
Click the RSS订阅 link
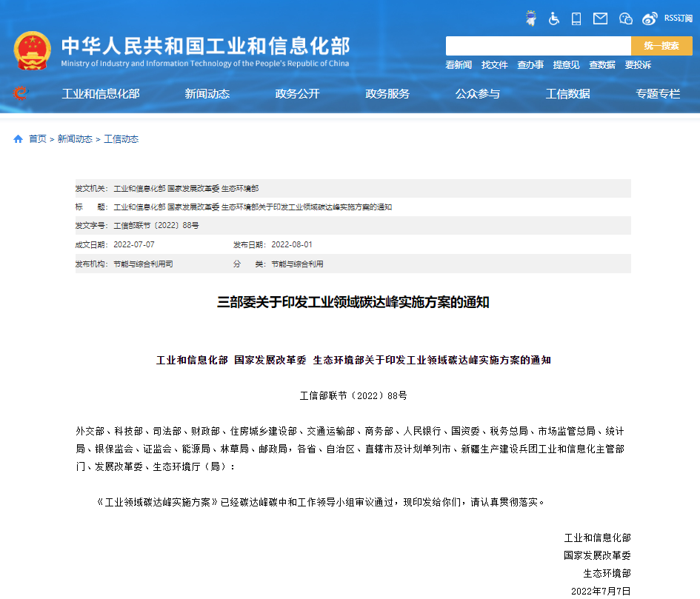(678, 19)
